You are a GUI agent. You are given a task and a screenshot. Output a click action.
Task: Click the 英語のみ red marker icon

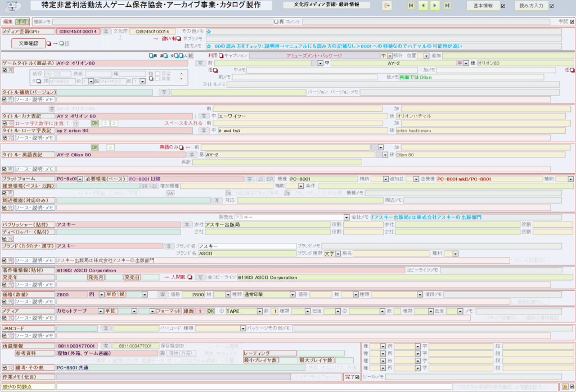(x=181, y=148)
